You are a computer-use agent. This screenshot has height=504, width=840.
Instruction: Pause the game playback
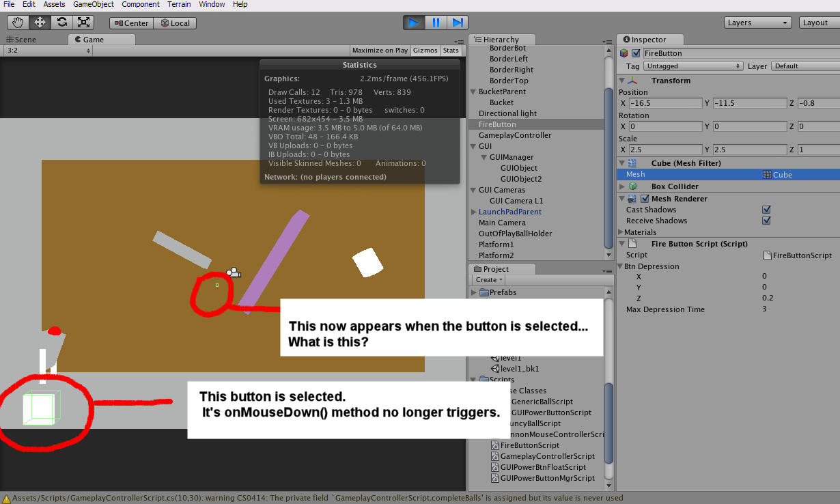(436, 23)
